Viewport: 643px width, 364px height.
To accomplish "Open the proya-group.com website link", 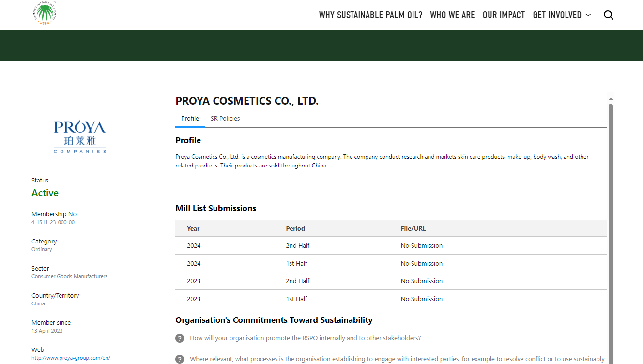I will pyautogui.click(x=71, y=358).
